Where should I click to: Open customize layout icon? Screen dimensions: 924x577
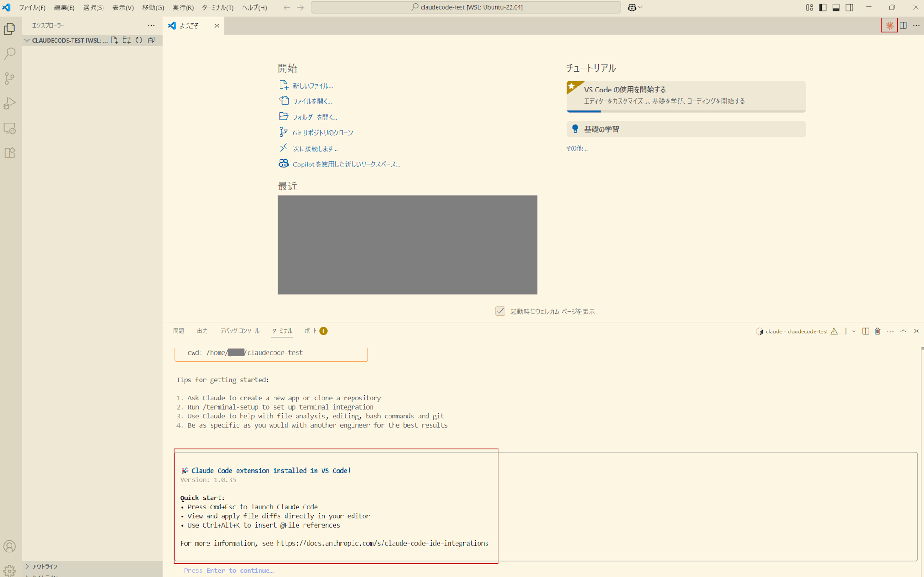tap(809, 7)
